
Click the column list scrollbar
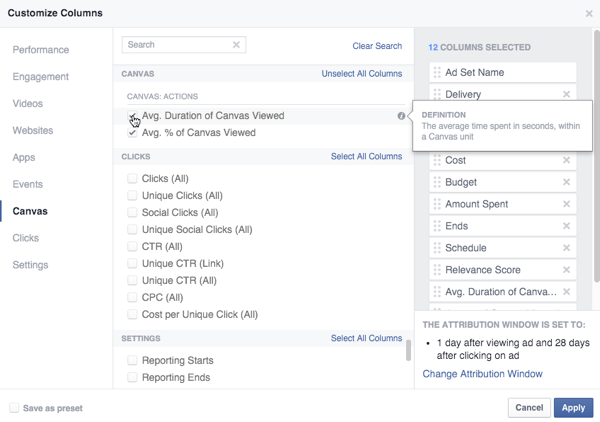pyautogui.click(x=408, y=351)
